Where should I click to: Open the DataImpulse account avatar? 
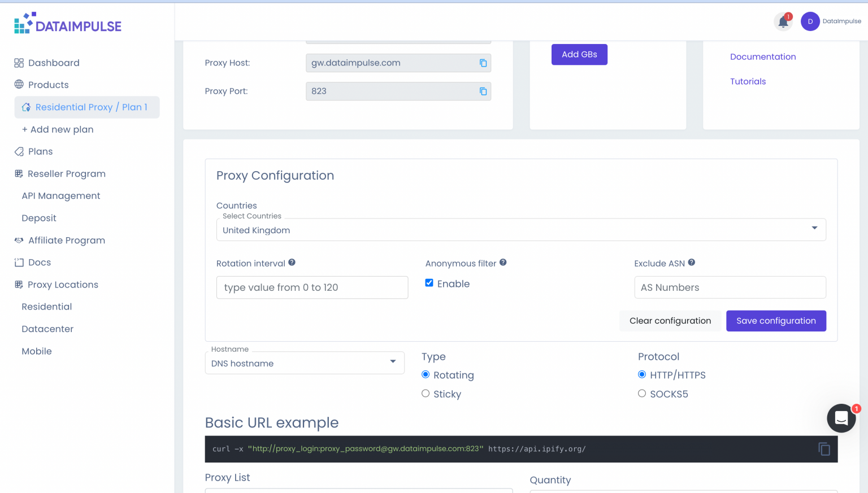(810, 21)
